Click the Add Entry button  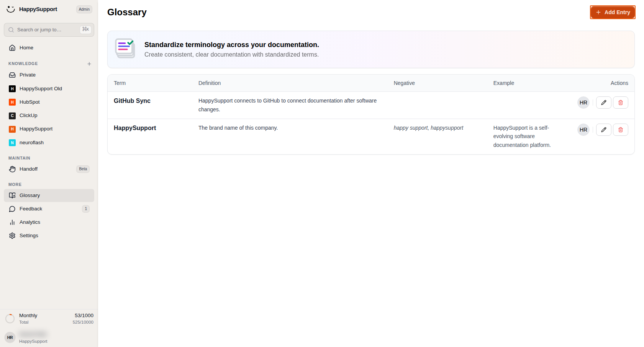coord(613,12)
